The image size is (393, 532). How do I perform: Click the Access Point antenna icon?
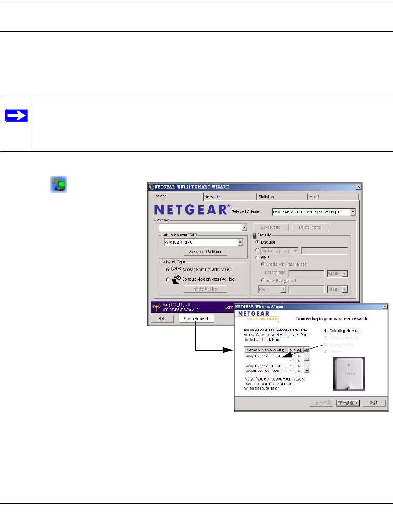[x=176, y=270]
